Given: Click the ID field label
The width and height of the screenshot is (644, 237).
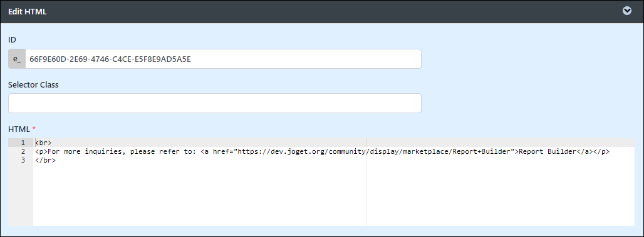Looking at the screenshot, I should [x=12, y=39].
